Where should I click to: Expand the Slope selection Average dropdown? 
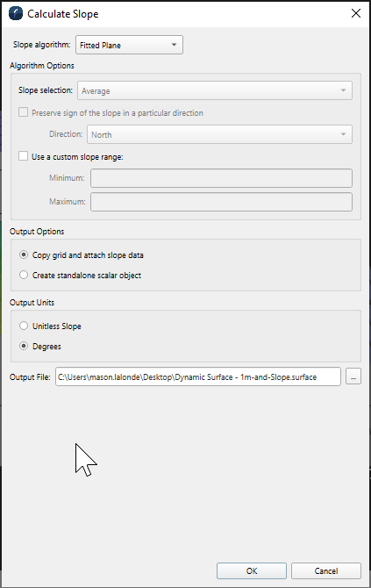pyautogui.click(x=215, y=90)
